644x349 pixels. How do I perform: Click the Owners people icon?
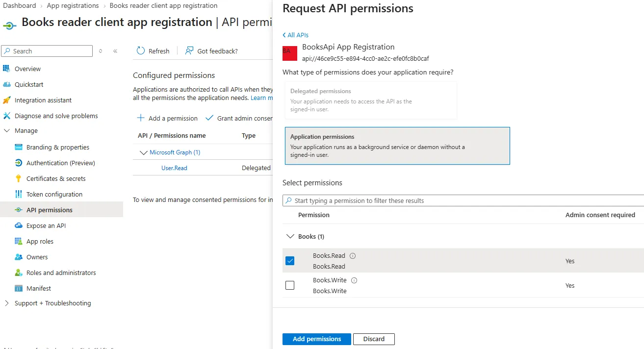(x=19, y=257)
